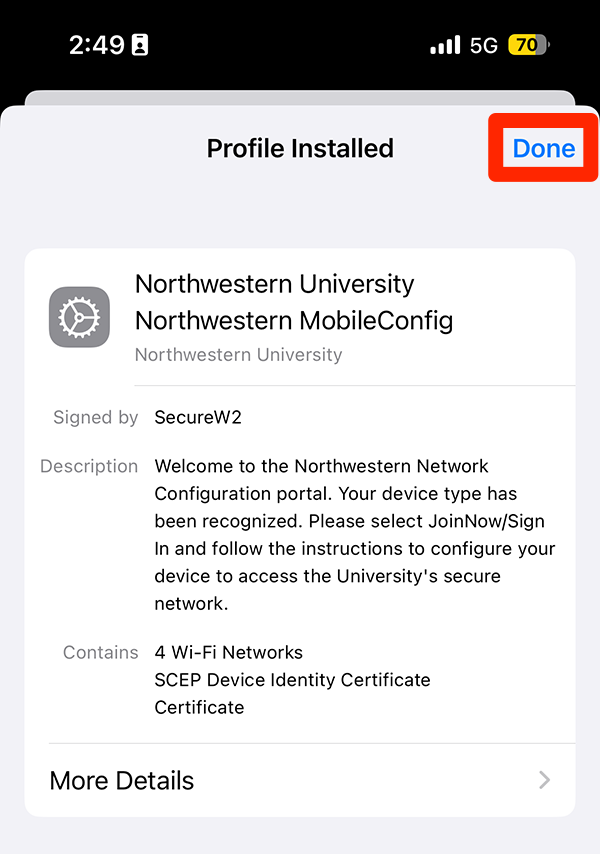Viewport: 600px width, 854px height.
Task: Tap the gray Northwestern University subtitle
Action: (x=238, y=354)
